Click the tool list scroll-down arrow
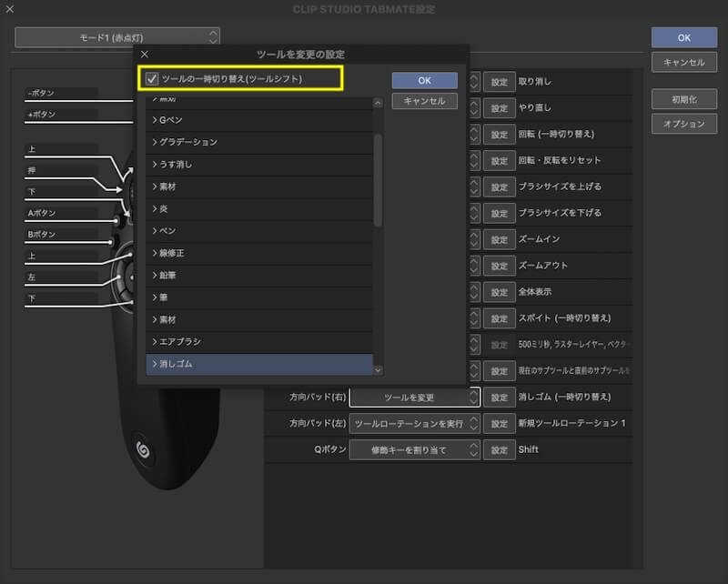This screenshot has height=584, width=728. coord(378,370)
